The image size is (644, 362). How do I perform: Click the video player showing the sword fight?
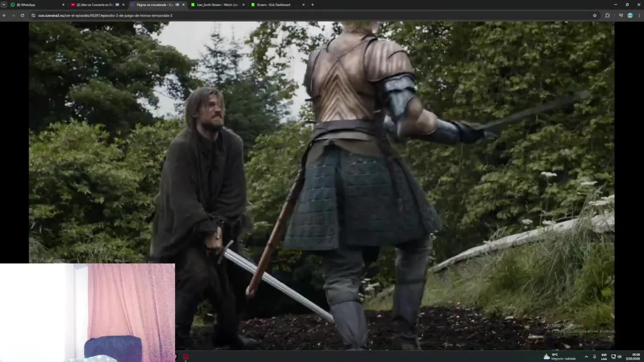321,186
